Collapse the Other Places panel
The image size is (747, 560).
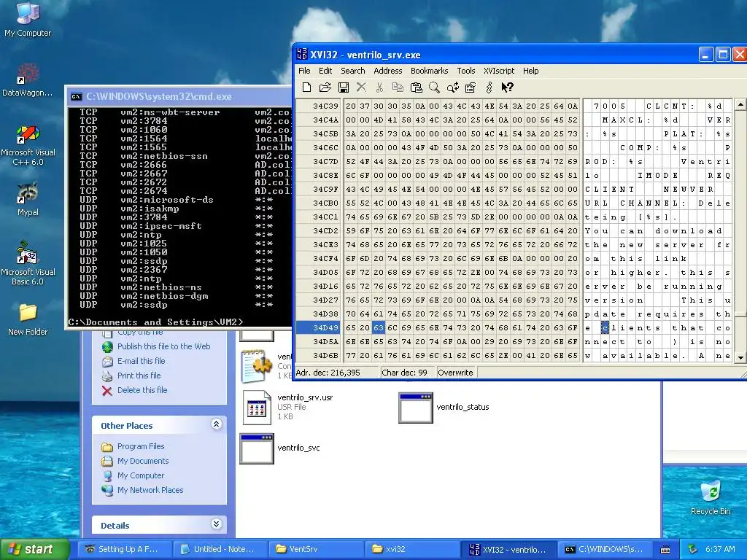[216, 424]
